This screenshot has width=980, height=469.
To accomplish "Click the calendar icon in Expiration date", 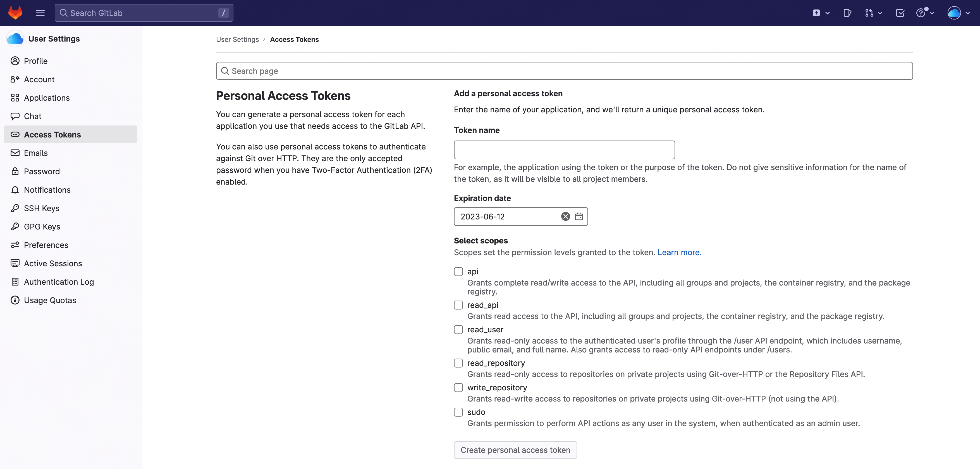I will [579, 217].
